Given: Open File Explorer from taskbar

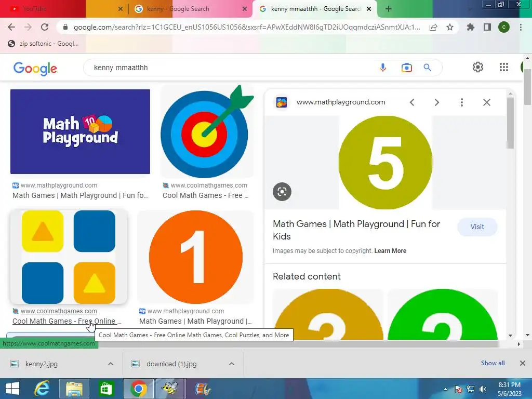Looking at the screenshot, I should [74, 389].
